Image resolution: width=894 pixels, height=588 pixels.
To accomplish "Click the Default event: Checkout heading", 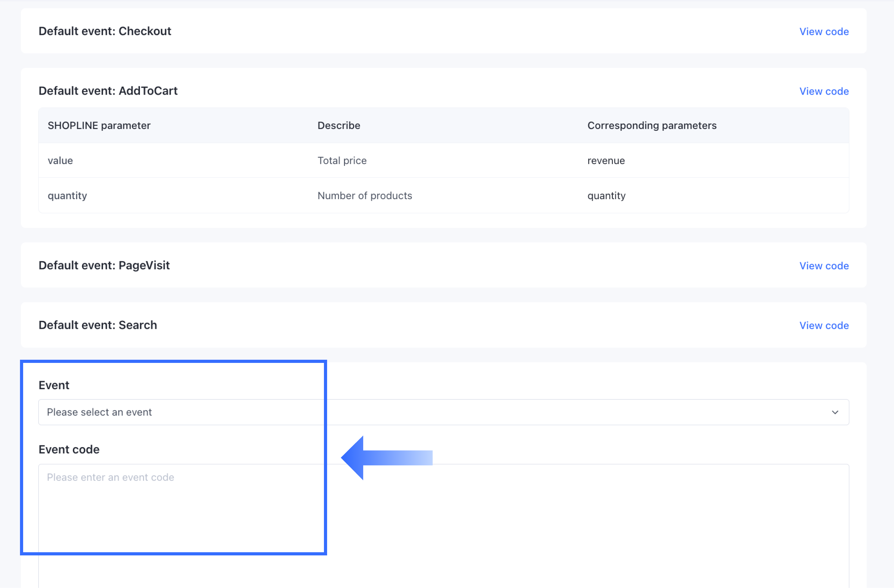I will (x=105, y=31).
